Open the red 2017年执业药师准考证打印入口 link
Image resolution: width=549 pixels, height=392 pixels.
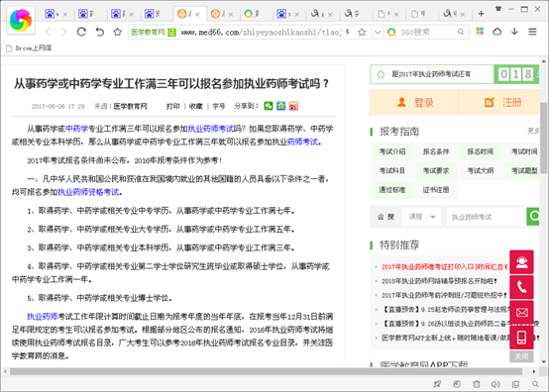[x=443, y=267]
